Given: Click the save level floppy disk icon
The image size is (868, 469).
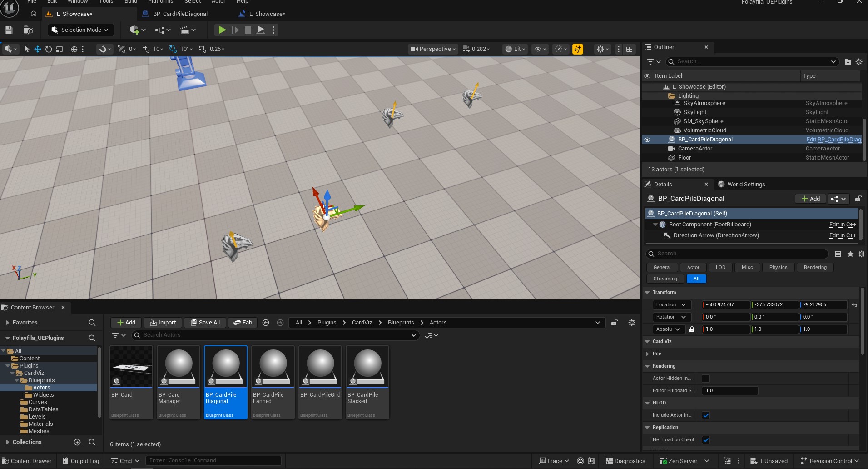Looking at the screenshot, I should pos(9,30).
